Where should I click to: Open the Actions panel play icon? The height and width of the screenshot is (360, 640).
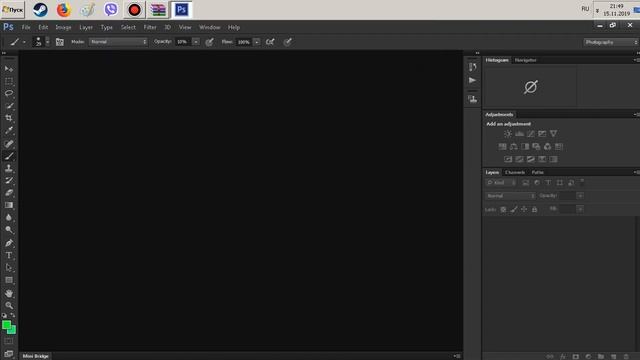point(472,80)
